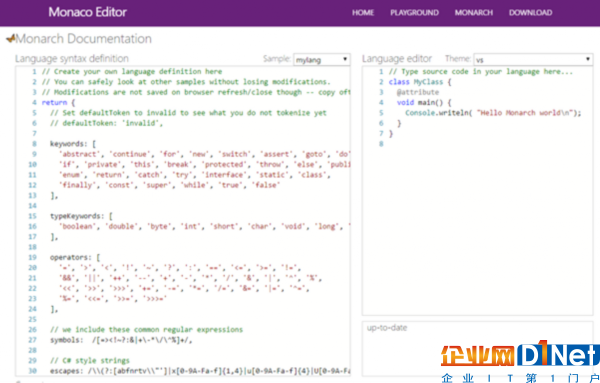Click the Monarch Documentation heading
This screenshot has width=600, height=383.
tap(83, 39)
